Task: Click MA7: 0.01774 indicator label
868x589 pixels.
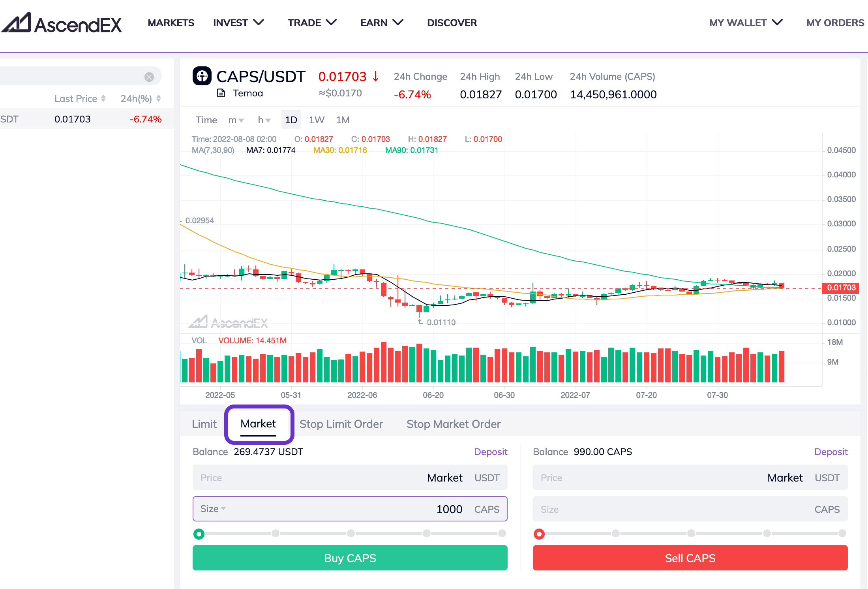Action: (271, 150)
